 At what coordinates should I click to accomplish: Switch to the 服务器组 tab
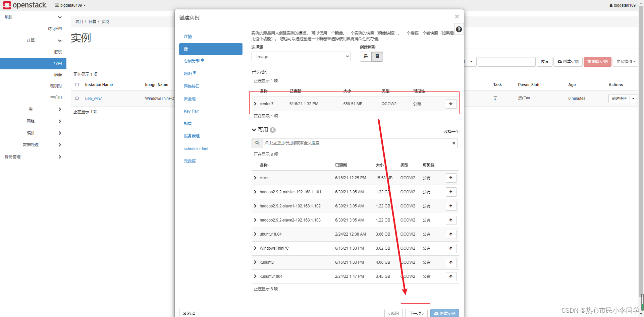point(192,136)
